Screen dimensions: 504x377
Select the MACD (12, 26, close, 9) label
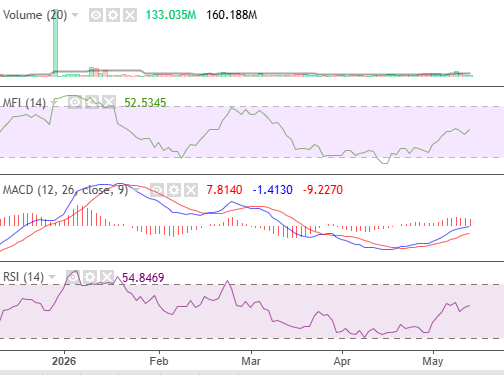click(x=65, y=190)
